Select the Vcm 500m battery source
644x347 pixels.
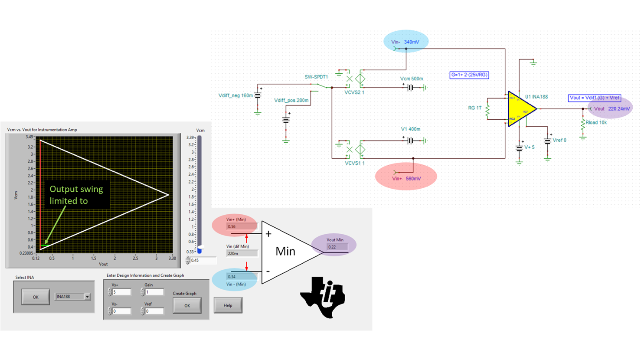point(411,87)
